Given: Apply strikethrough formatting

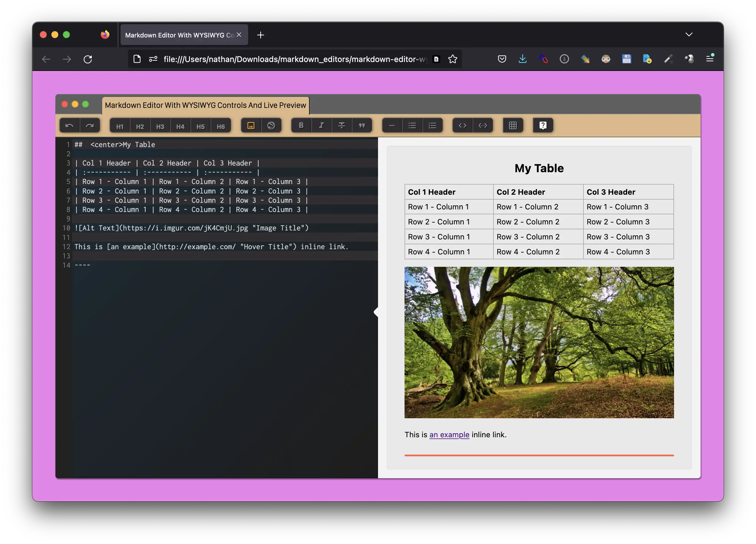Looking at the screenshot, I should (342, 125).
